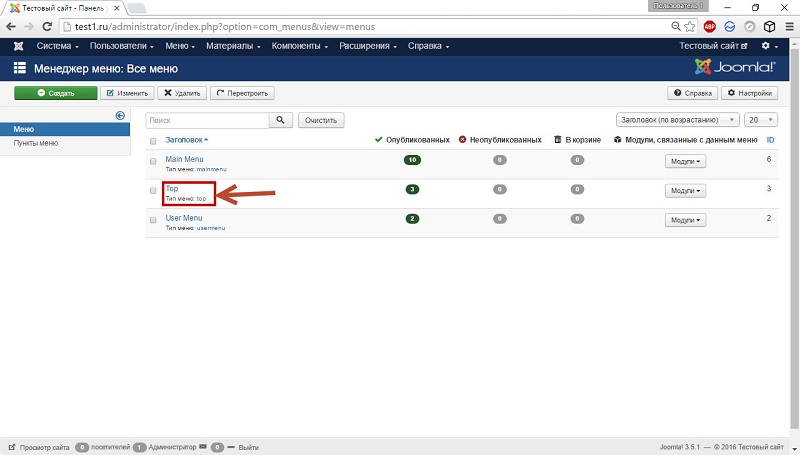Click the Перестроить button
The image size is (800, 455).
click(242, 93)
